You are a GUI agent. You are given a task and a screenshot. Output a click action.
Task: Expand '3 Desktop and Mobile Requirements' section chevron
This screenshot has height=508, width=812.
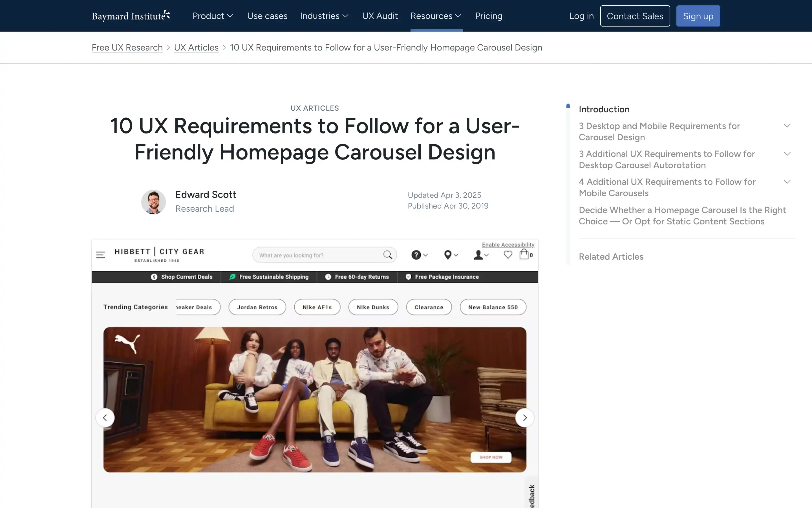[x=787, y=126]
